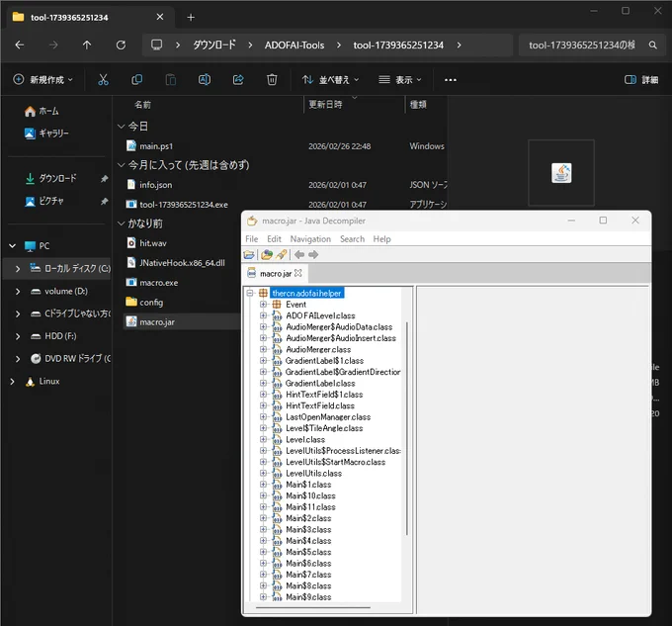Open the more options ellipsis in Explorer
The width and height of the screenshot is (672, 626).
point(451,80)
